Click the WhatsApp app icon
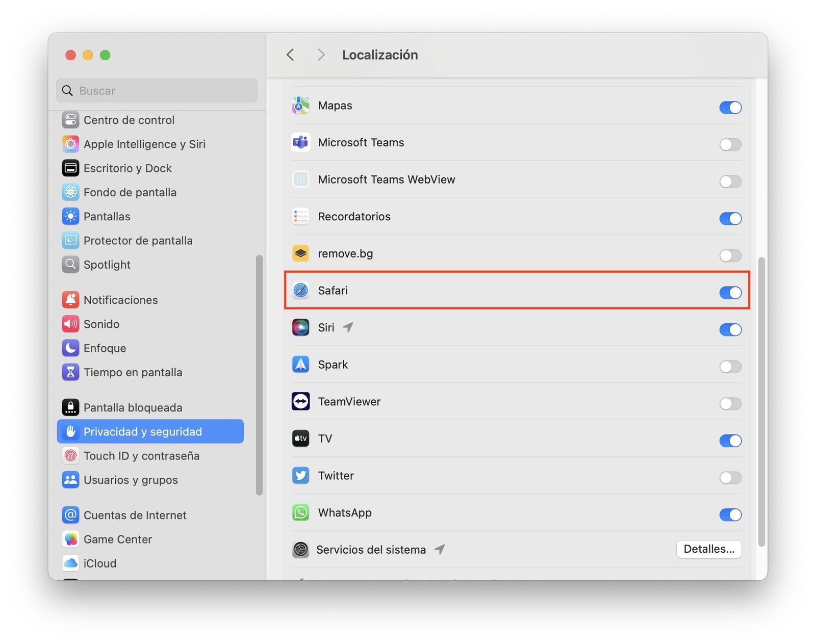 [x=300, y=512]
